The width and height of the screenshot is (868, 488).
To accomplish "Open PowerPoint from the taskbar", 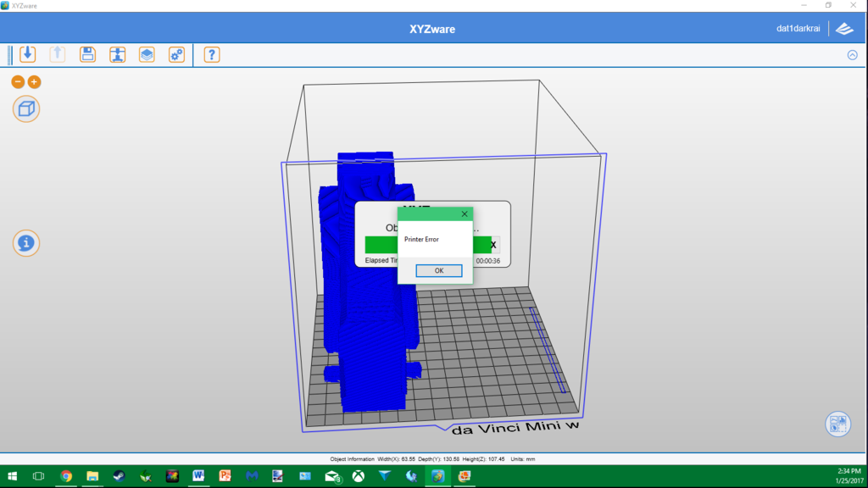I will [225, 476].
